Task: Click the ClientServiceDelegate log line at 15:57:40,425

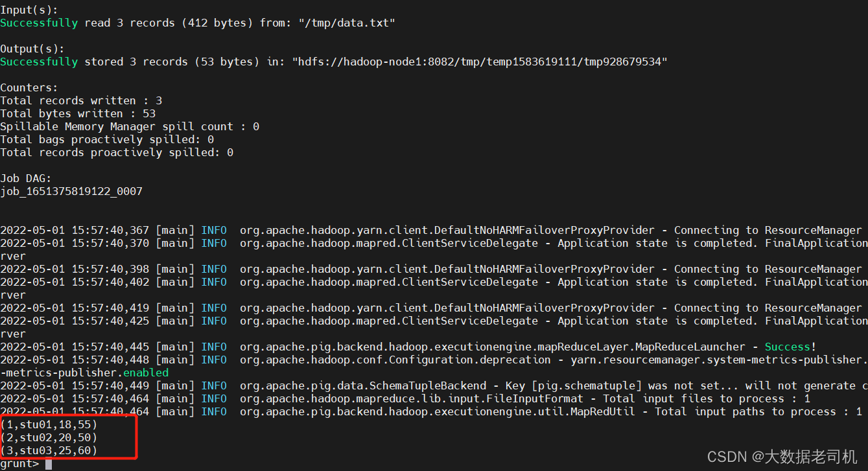Action: (x=434, y=321)
